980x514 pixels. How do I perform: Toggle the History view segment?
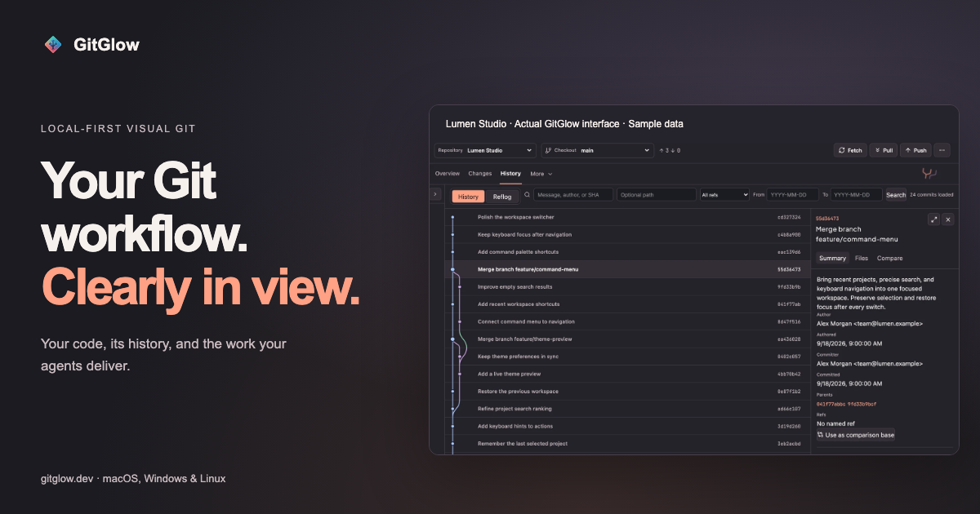coord(468,197)
